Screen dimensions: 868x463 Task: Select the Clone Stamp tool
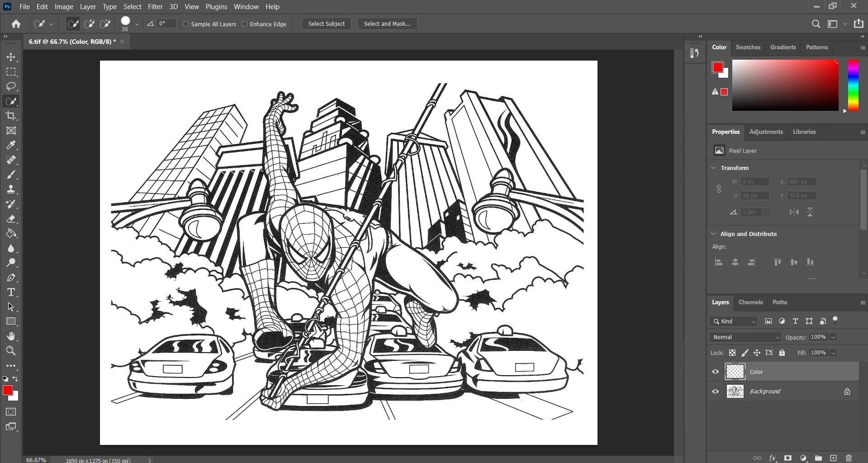11,189
